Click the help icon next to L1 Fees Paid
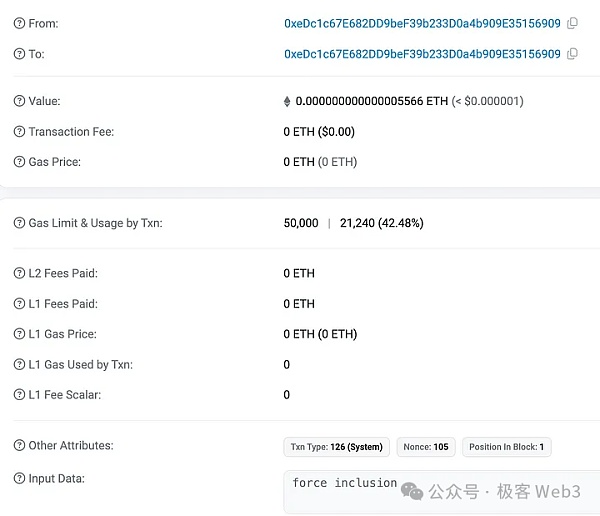The height and width of the screenshot is (516, 600). [x=19, y=304]
